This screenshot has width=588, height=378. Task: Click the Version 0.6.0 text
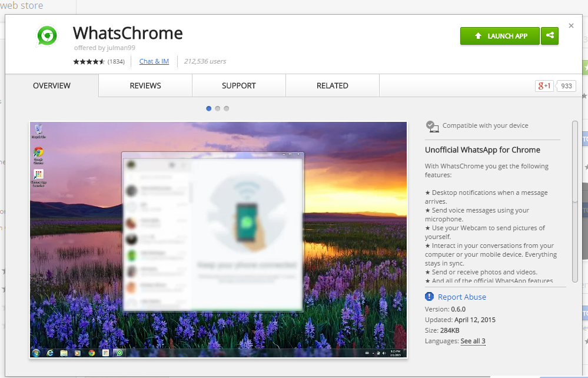pyautogui.click(x=445, y=309)
